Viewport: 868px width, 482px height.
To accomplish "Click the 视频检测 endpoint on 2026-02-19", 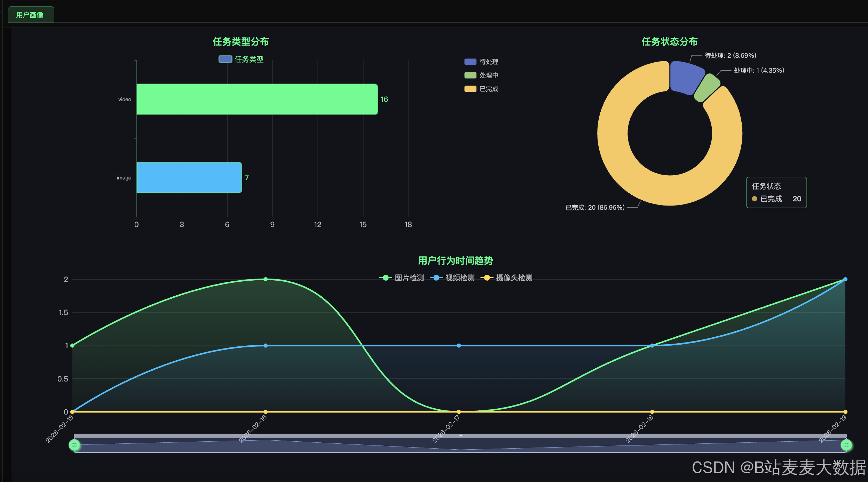I will 845,279.
